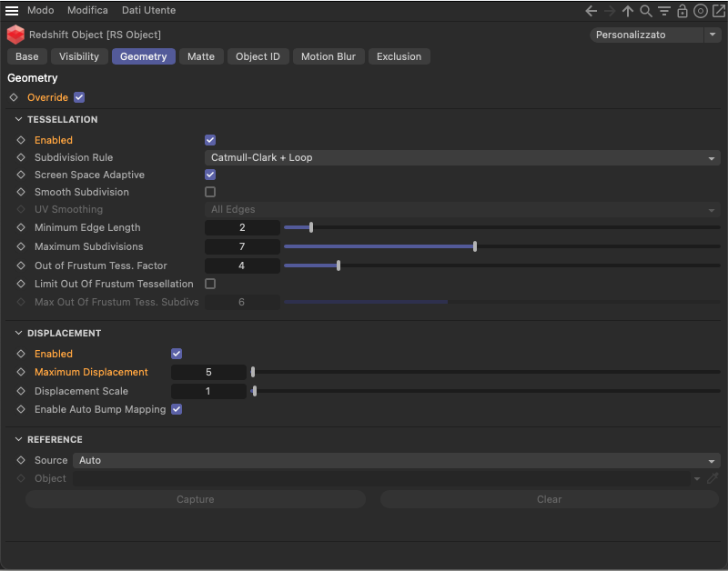Switch to the Matte tab
Screen dimensions: 728x571
coord(201,56)
